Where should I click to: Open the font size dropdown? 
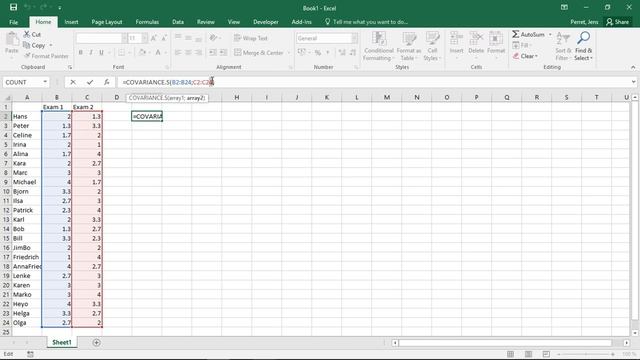tap(144, 38)
